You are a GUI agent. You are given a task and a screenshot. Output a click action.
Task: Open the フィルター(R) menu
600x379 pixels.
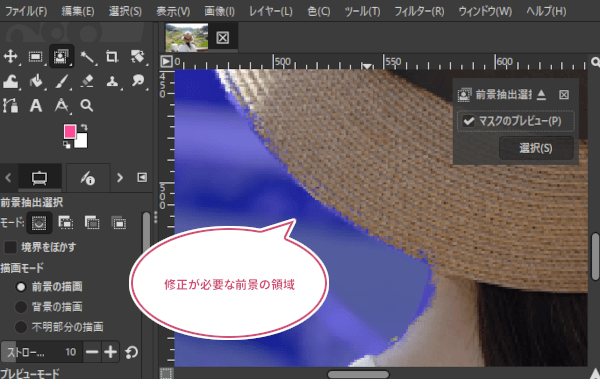[419, 11]
